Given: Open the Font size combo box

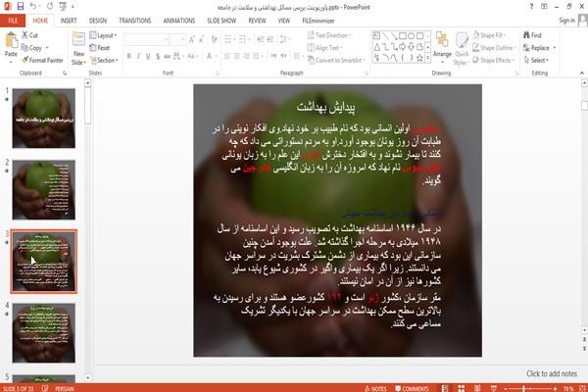Looking at the screenshot, I should click(x=177, y=39).
